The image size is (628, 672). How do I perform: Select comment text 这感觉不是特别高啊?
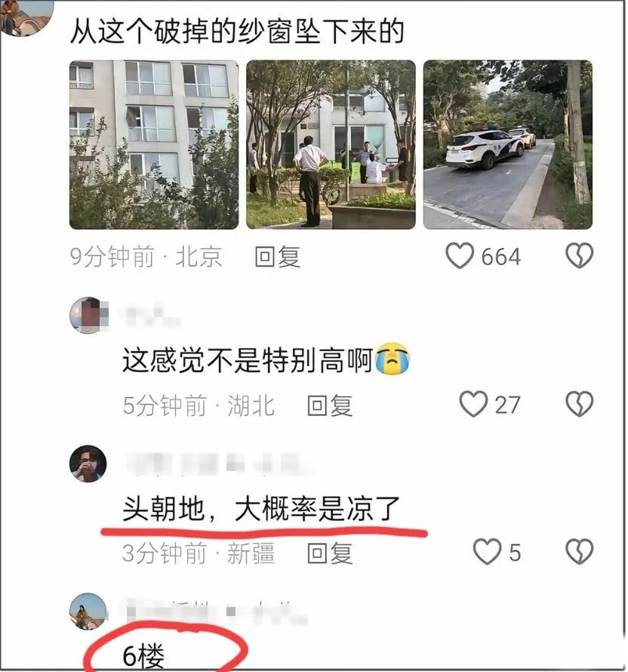[247, 360]
